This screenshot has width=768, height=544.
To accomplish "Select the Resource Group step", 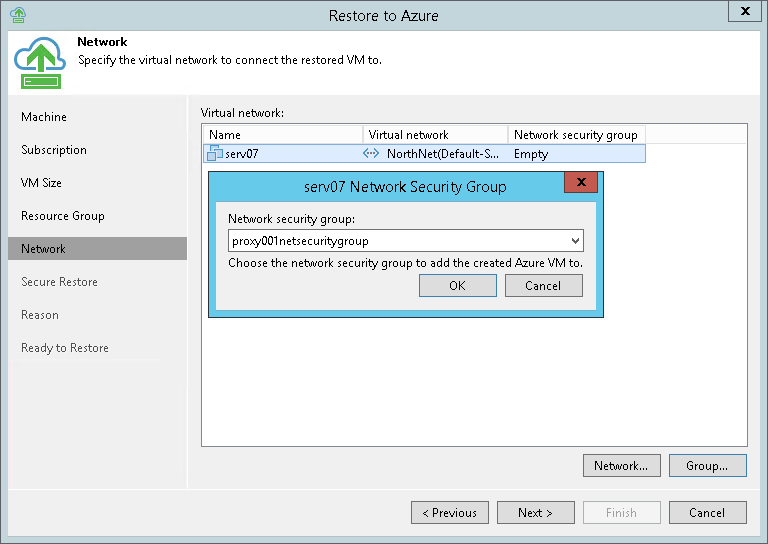I will 63,216.
